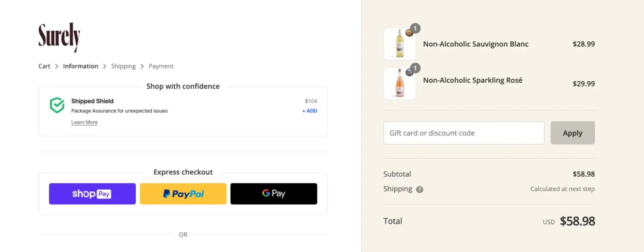Click the chevron before Payment breadcrumb
This screenshot has height=252, width=644.
[x=142, y=66]
